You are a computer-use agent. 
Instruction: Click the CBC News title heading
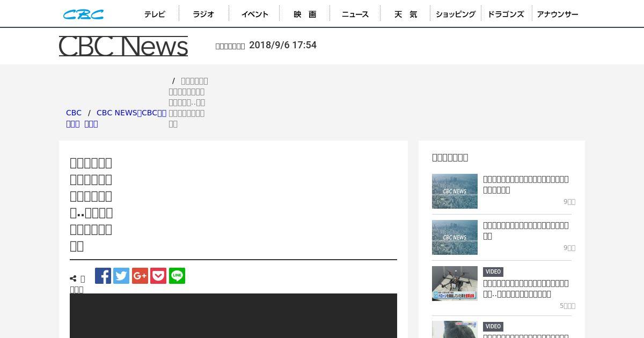tap(123, 46)
